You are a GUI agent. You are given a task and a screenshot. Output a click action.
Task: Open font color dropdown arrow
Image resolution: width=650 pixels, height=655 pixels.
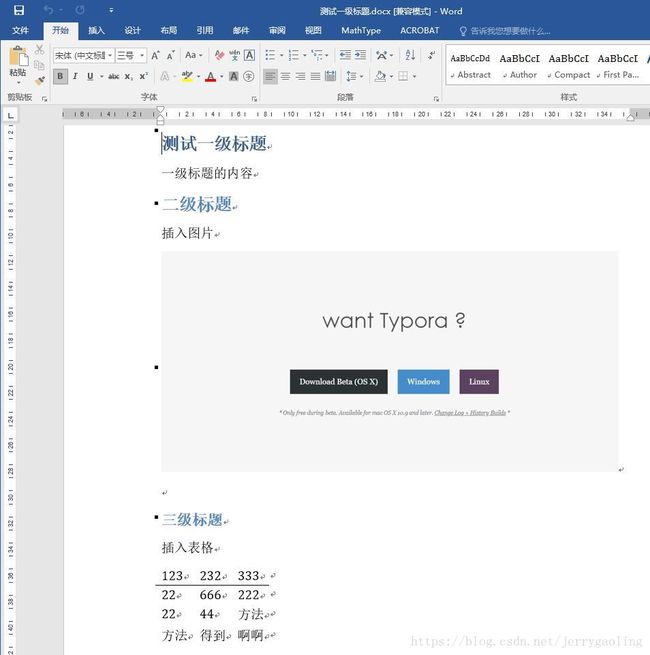pos(221,76)
